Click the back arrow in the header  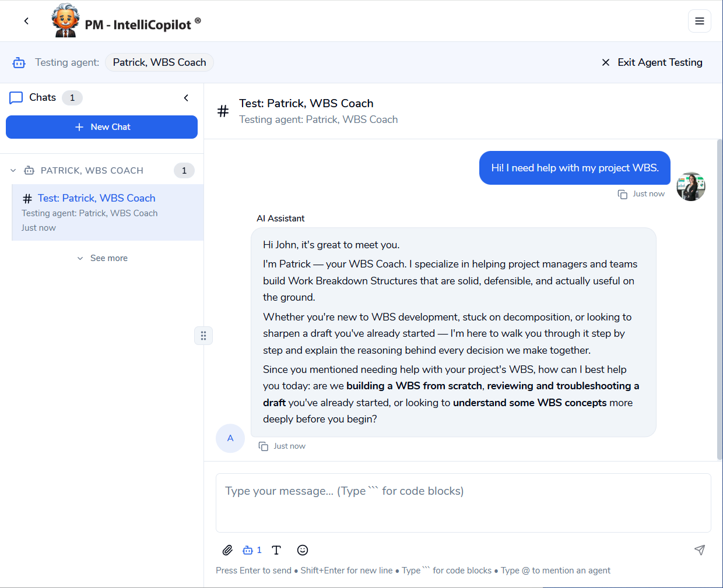[26, 20]
